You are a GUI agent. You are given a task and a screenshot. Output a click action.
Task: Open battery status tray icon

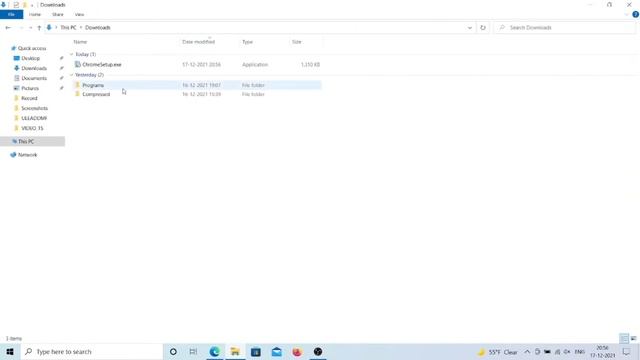pos(547,351)
